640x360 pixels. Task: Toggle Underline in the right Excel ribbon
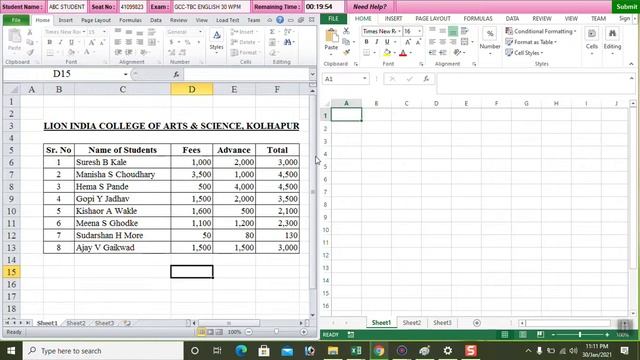coord(387,42)
